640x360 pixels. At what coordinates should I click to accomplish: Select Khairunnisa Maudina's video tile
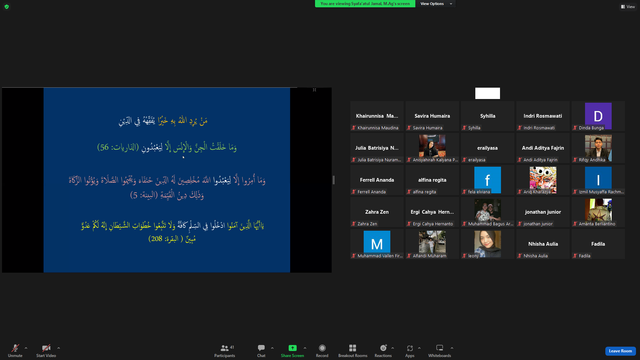377,116
